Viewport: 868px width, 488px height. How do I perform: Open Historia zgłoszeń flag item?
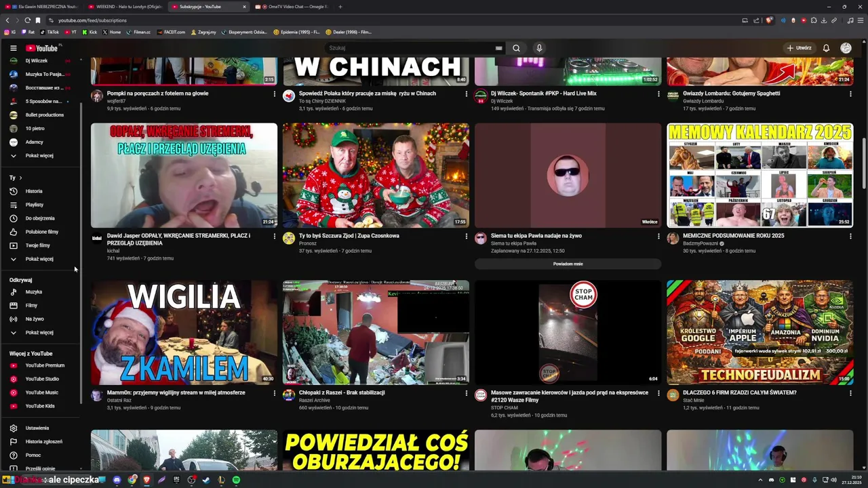(x=41, y=441)
